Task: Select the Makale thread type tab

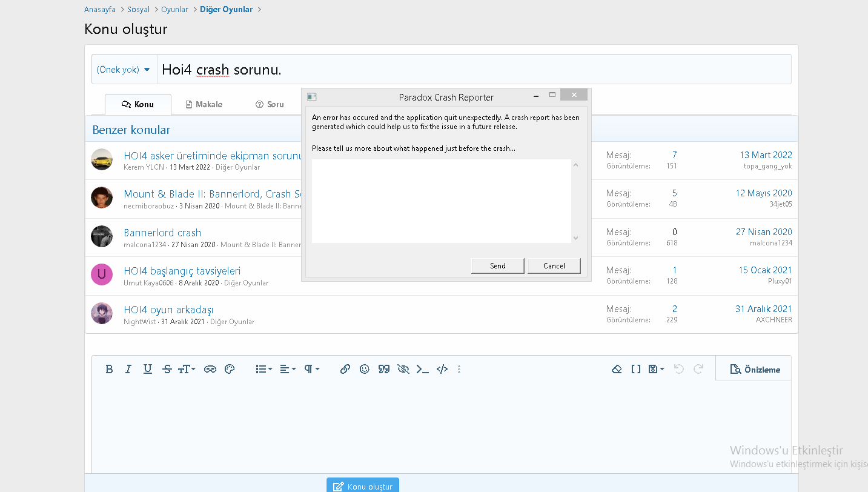Action: 204,104
